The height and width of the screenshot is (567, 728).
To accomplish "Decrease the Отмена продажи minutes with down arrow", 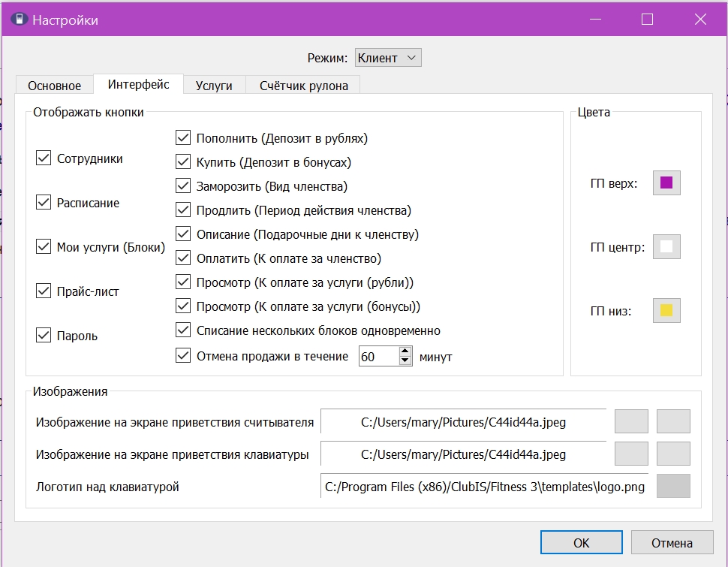I will pos(405,360).
